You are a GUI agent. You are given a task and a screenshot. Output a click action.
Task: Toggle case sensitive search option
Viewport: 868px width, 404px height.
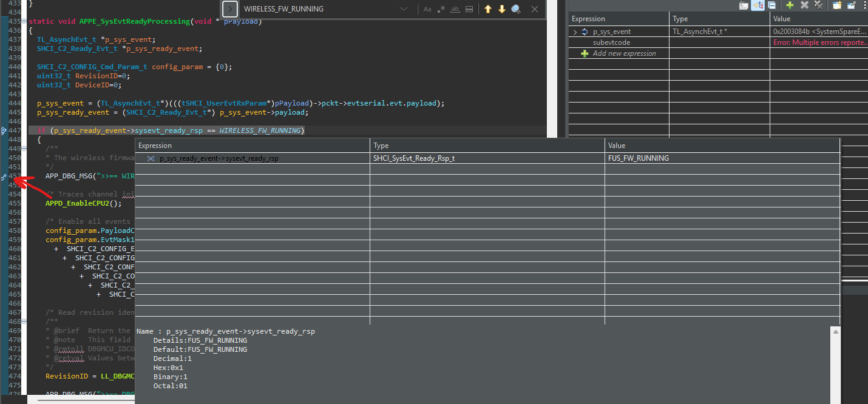pos(427,9)
